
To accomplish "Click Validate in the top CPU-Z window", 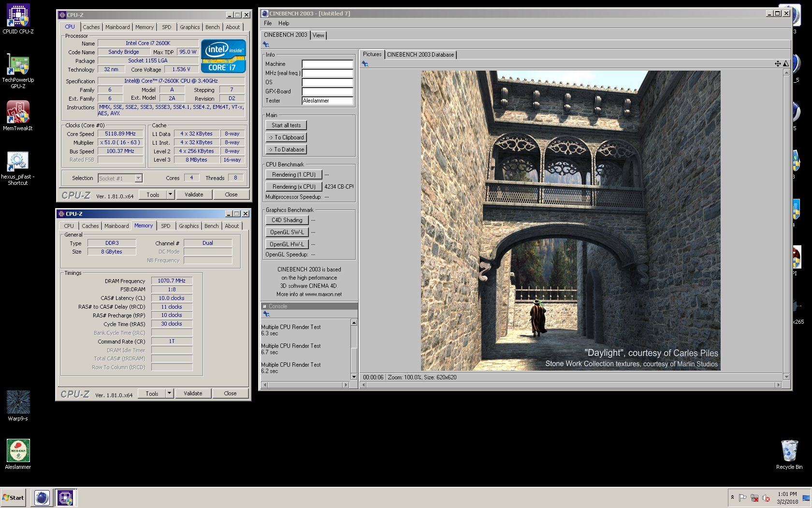I will [x=194, y=194].
